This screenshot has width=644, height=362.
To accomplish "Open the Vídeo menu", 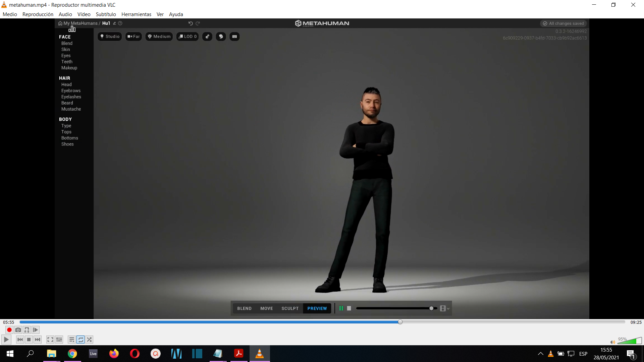I will tap(84, 14).
